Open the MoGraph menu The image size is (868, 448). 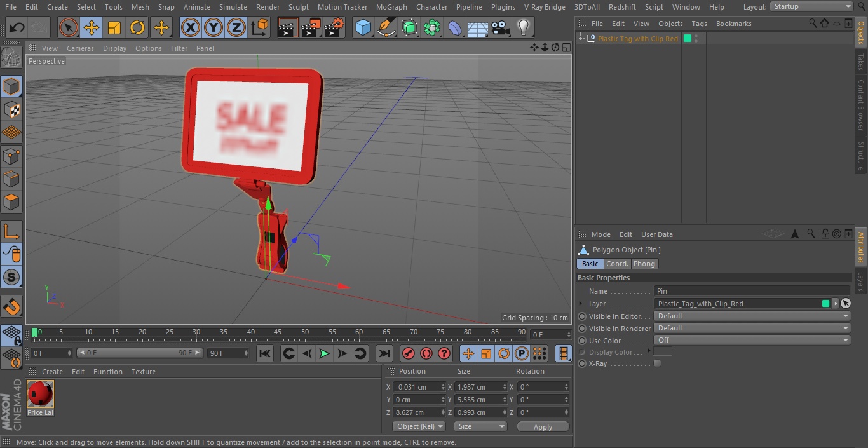(391, 7)
